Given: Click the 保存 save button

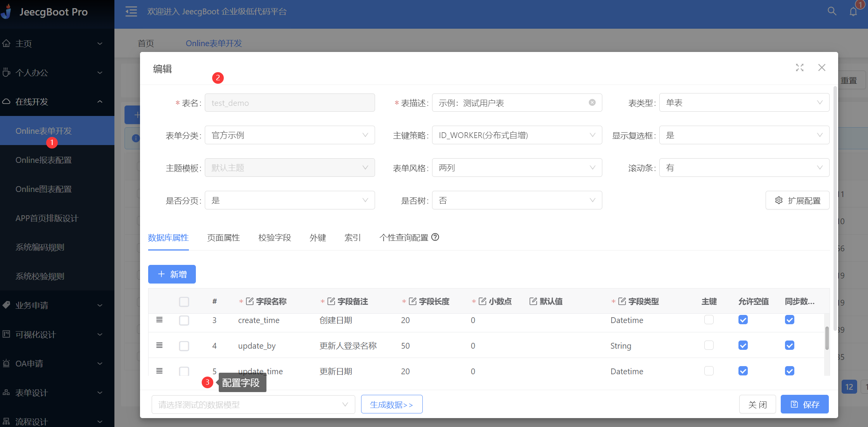Looking at the screenshot, I should (x=804, y=405).
